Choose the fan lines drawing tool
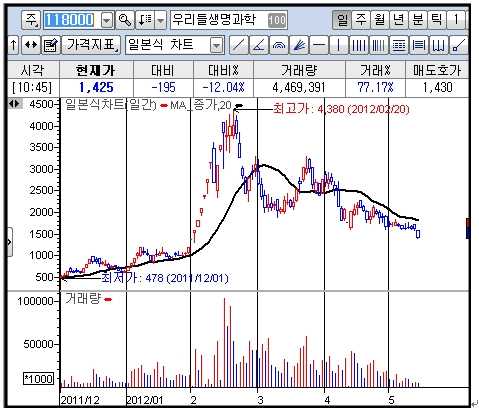The image size is (479, 418). tap(299, 45)
